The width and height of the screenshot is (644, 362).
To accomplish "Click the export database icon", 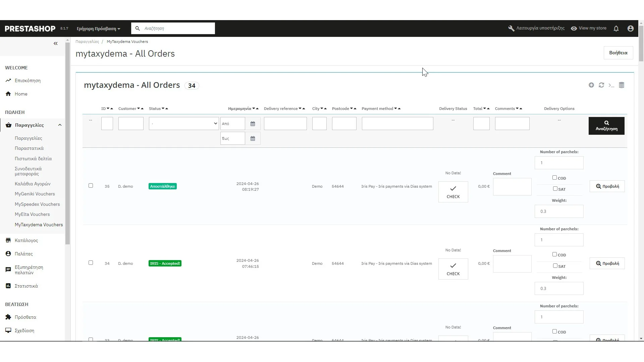I will [x=622, y=85].
